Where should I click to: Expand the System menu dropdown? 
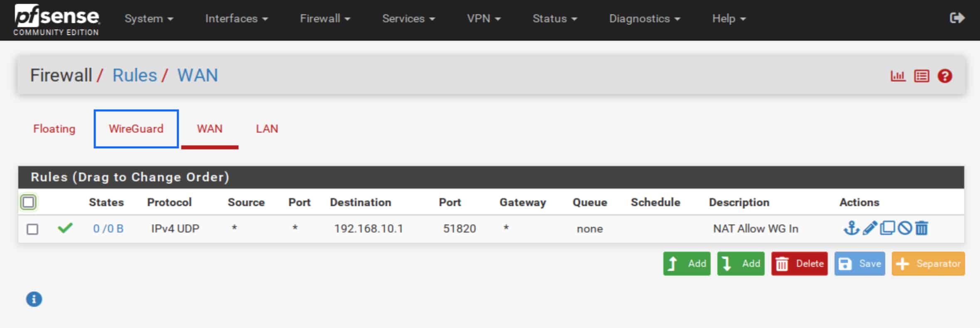click(149, 19)
